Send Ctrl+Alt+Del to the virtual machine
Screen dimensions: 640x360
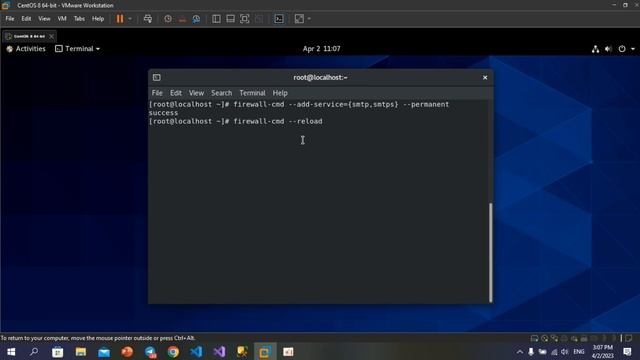[148, 19]
